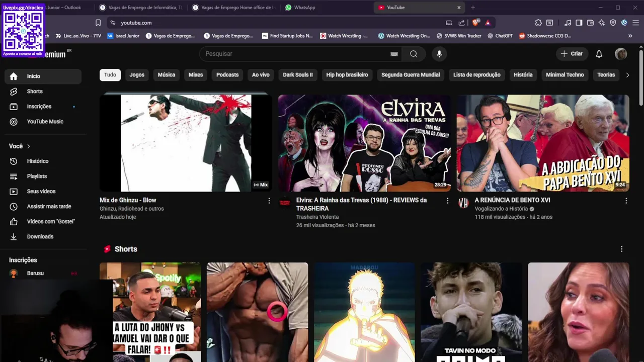Image resolution: width=644 pixels, height=362 pixels.
Task: Open more options for Elvira video
Action: [x=447, y=201]
